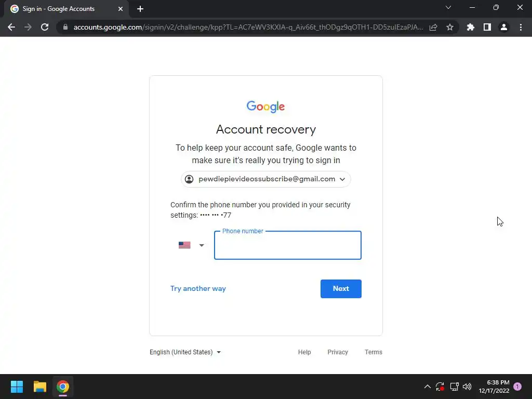This screenshot has height=399, width=532.
Task: Show hidden system tray icons
Action: click(428, 387)
